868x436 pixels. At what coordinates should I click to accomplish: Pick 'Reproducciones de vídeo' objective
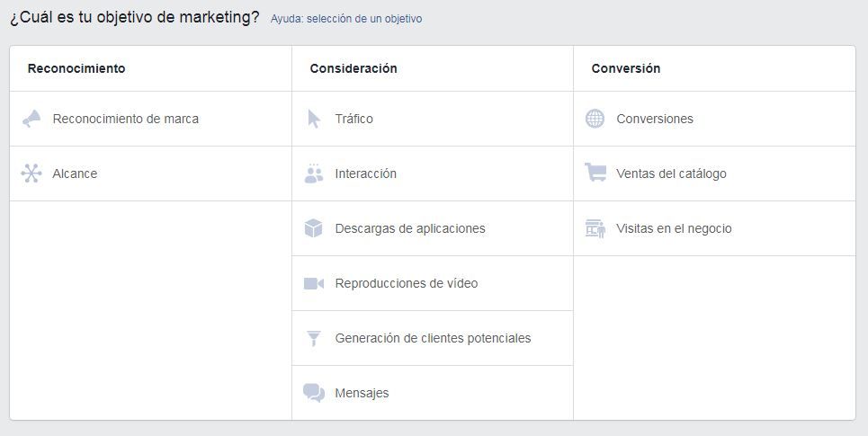tap(407, 283)
